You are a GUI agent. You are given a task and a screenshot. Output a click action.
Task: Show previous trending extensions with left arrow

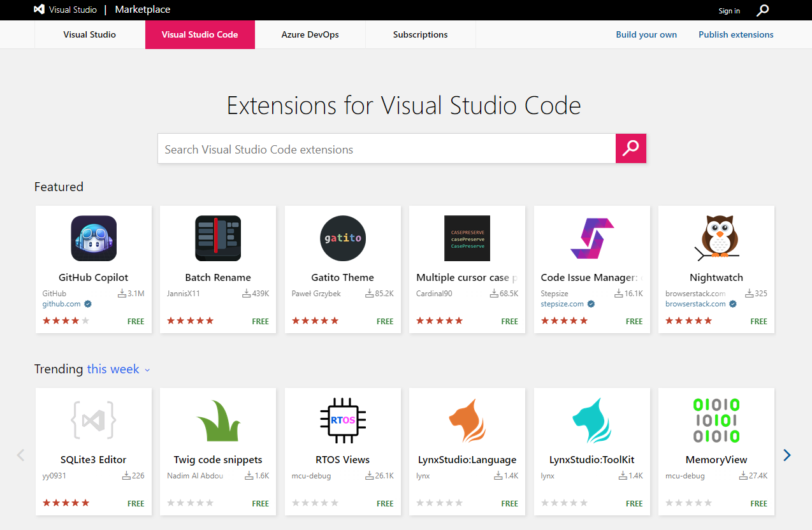click(x=20, y=455)
